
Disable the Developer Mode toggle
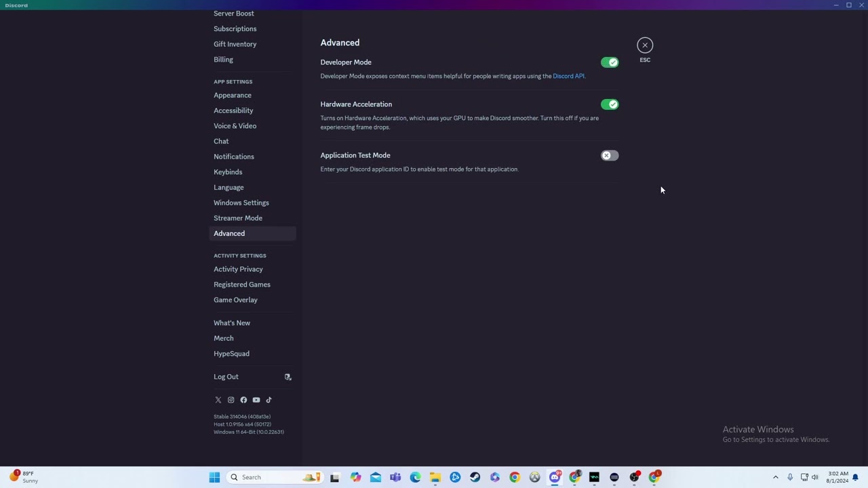click(610, 62)
